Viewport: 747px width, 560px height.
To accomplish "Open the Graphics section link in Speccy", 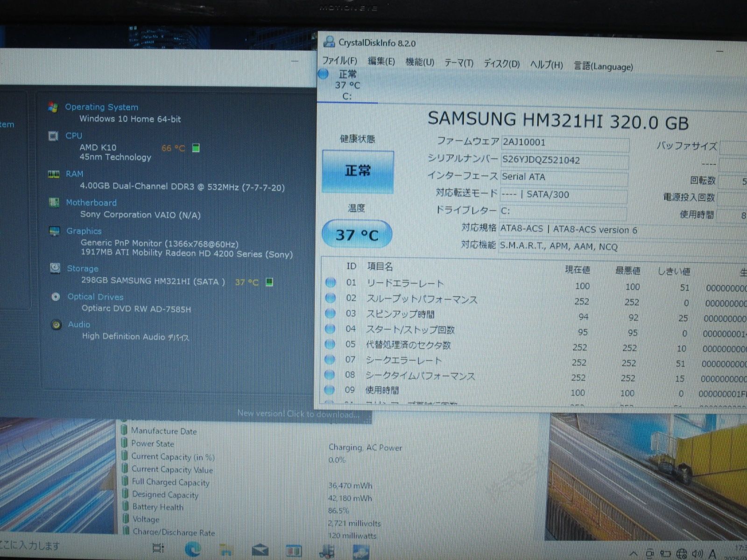I will pyautogui.click(x=84, y=231).
